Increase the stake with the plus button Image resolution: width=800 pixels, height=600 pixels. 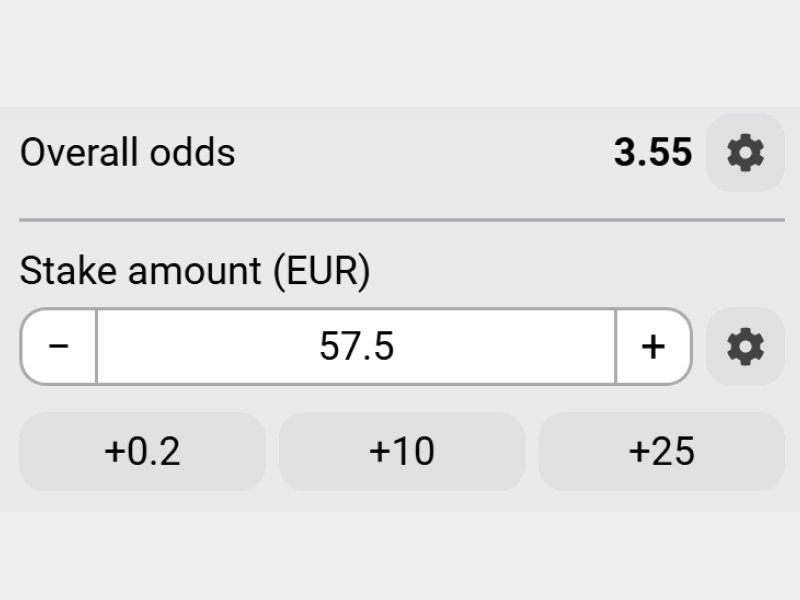653,346
